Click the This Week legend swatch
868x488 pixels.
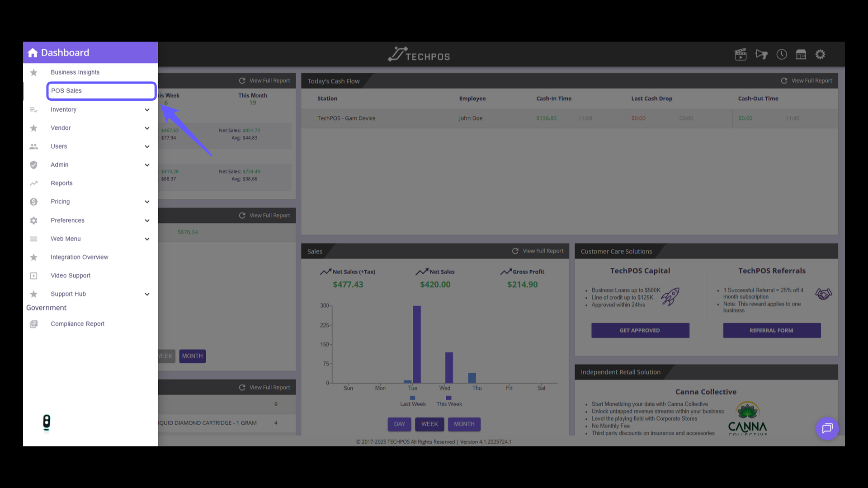(448, 398)
